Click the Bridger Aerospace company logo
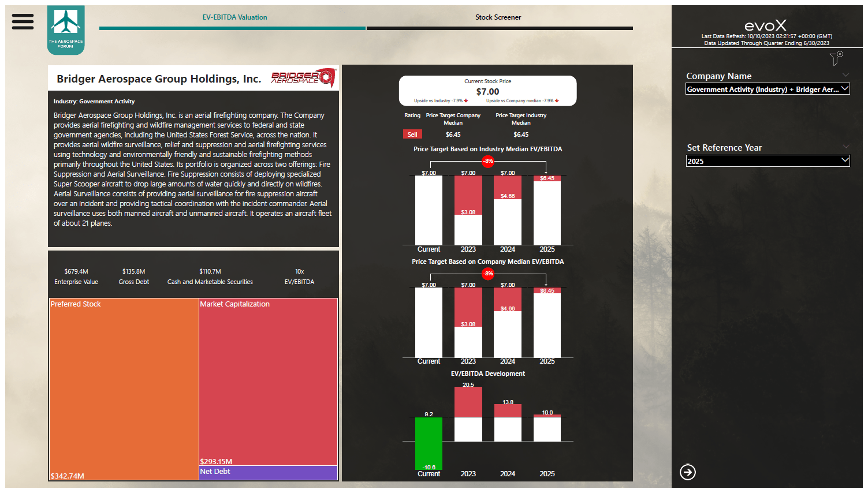The image size is (868, 493). tap(304, 78)
